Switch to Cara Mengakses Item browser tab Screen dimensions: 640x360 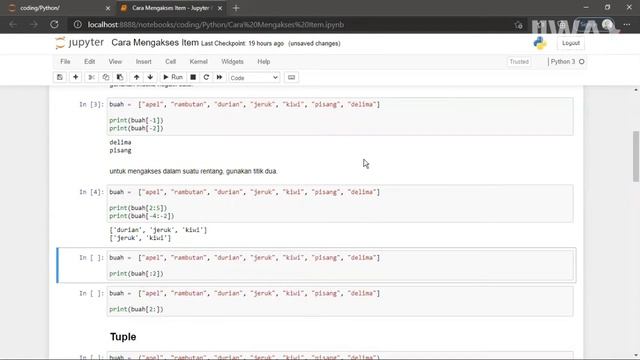click(171, 8)
